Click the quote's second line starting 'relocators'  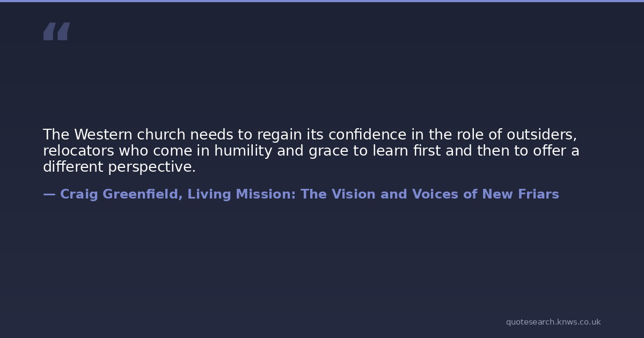tap(311, 151)
